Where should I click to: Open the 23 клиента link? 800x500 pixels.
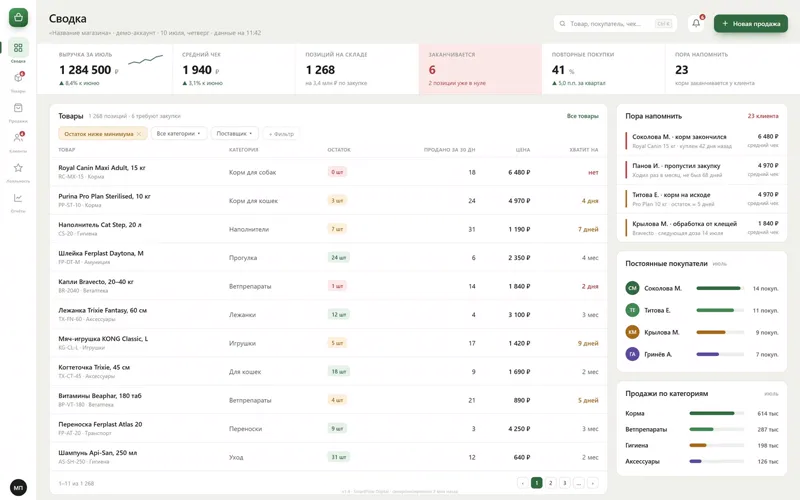[763, 116]
